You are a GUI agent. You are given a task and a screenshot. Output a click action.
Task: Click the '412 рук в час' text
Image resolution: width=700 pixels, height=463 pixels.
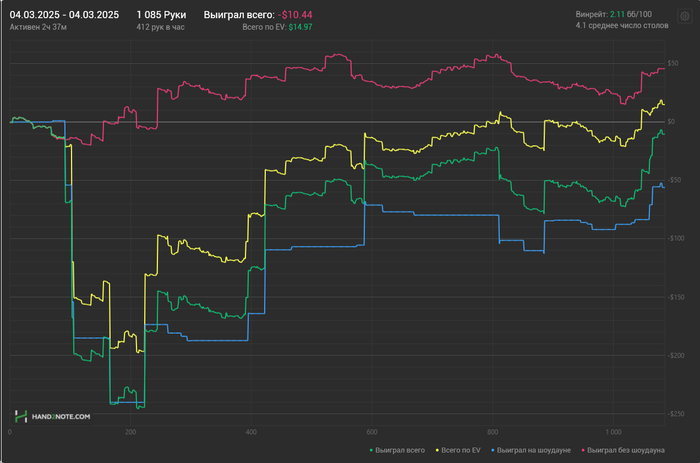pyautogui.click(x=160, y=27)
